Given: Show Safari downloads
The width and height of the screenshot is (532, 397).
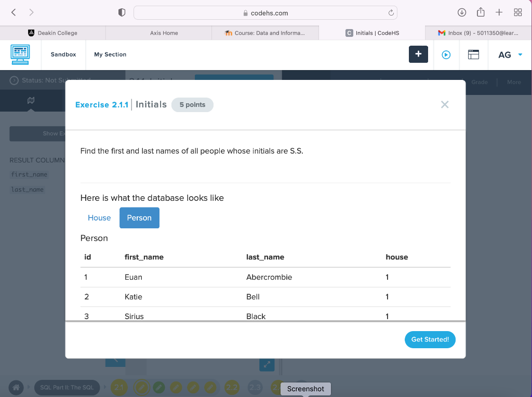Looking at the screenshot, I should [462, 12].
